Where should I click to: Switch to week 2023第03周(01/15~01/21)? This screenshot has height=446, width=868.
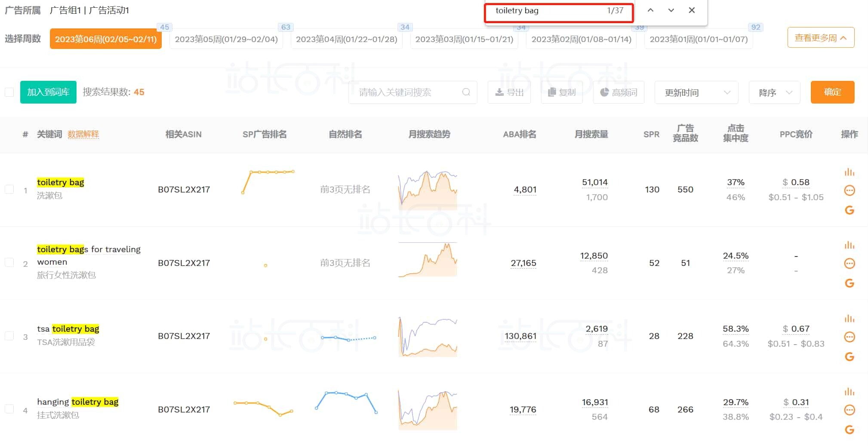pyautogui.click(x=464, y=39)
